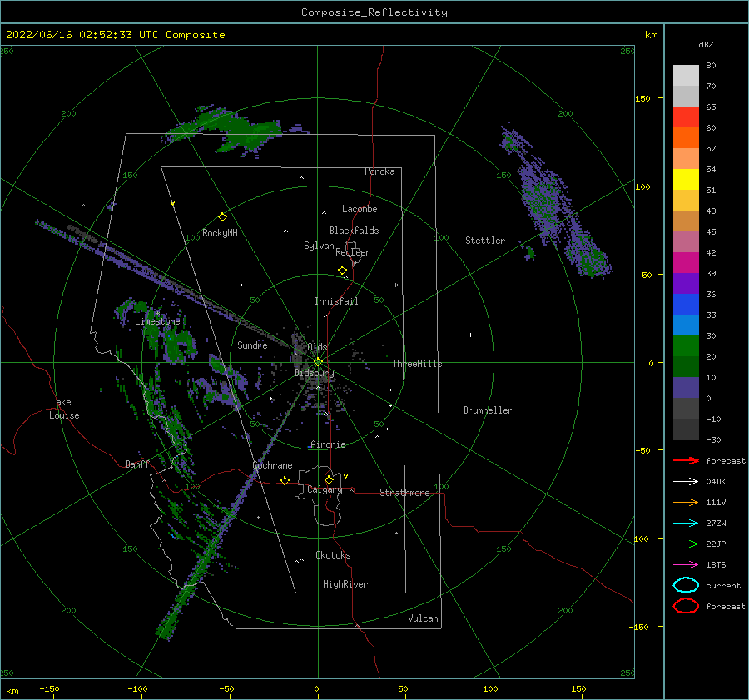Click the Vulcan label
The image size is (749, 700).
[x=424, y=618]
